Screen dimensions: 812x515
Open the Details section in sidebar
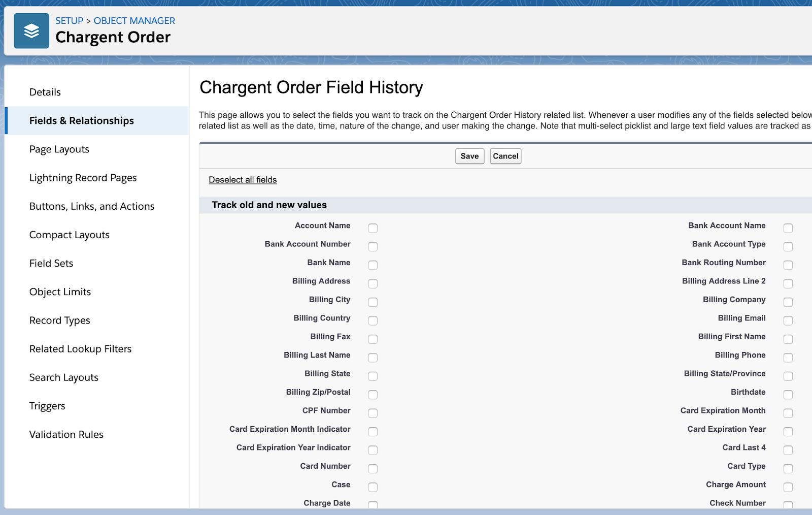pos(45,92)
